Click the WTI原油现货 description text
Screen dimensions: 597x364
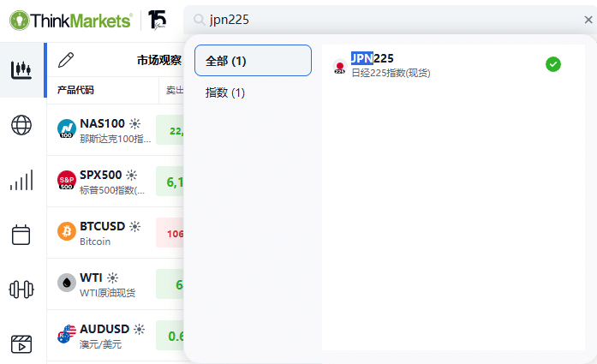click(107, 293)
